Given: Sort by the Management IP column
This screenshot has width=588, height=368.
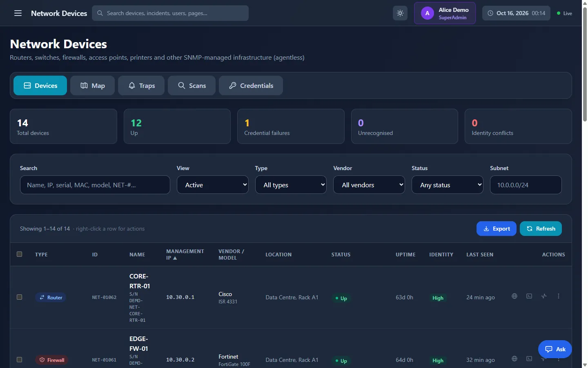Looking at the screenshot, I should pyautogui.click(x=185, y=254).
